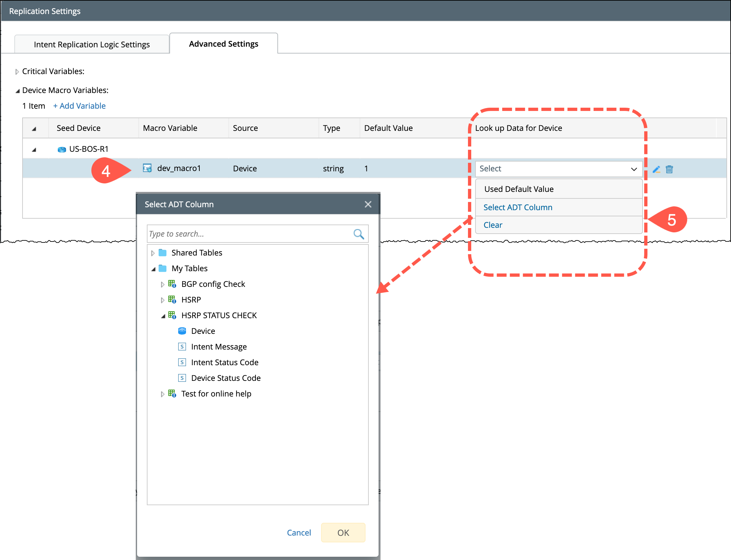
Task: Collapse the Device Macro Variables section
Action: 17,91
